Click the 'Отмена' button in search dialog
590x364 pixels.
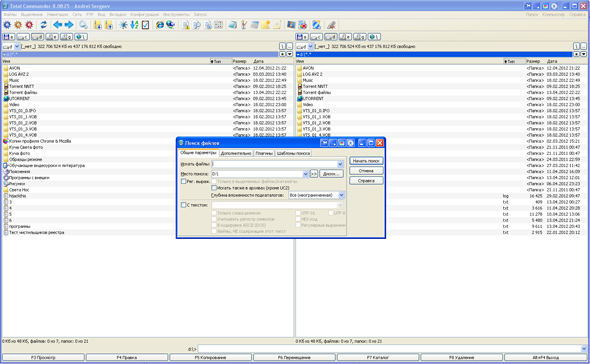coord(366,171)
